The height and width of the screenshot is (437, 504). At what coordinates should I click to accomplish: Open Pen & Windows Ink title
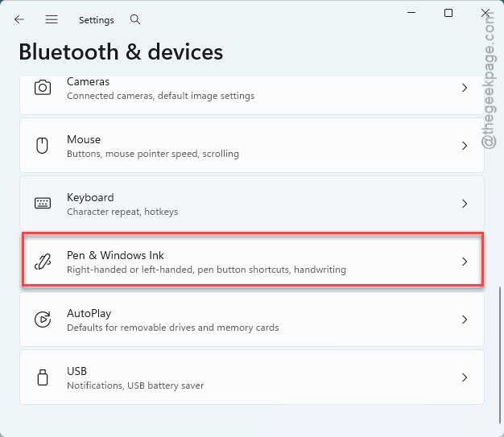coord(115,255)
